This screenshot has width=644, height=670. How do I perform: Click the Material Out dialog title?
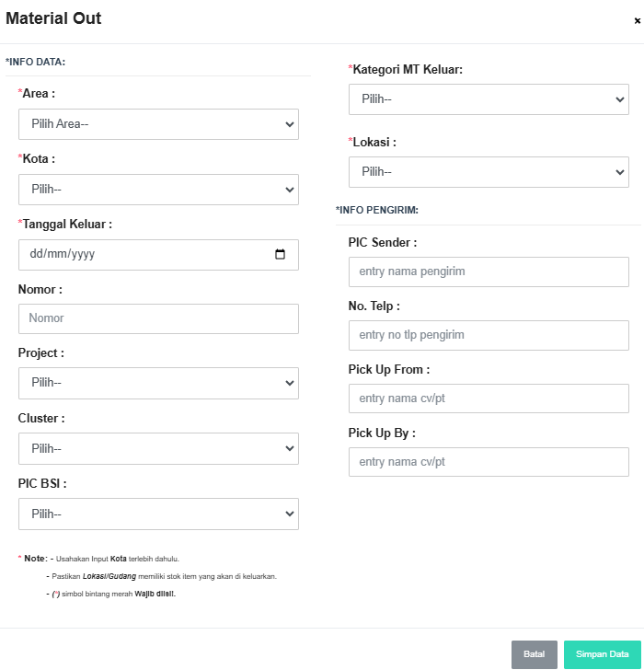coord(53,18)
